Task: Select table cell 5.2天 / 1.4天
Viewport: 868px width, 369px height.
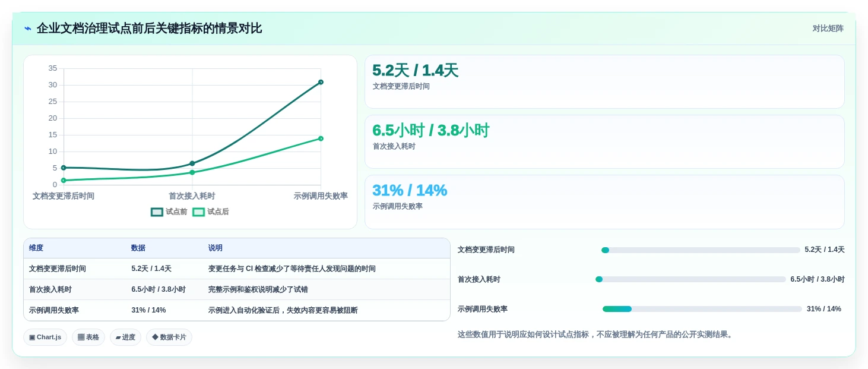Action: tap(151, 269)
